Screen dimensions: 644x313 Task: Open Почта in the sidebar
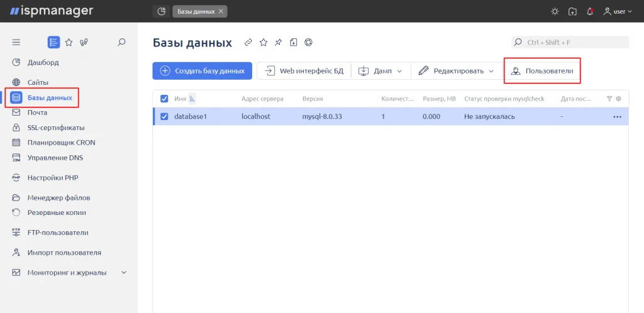[37, 113]
